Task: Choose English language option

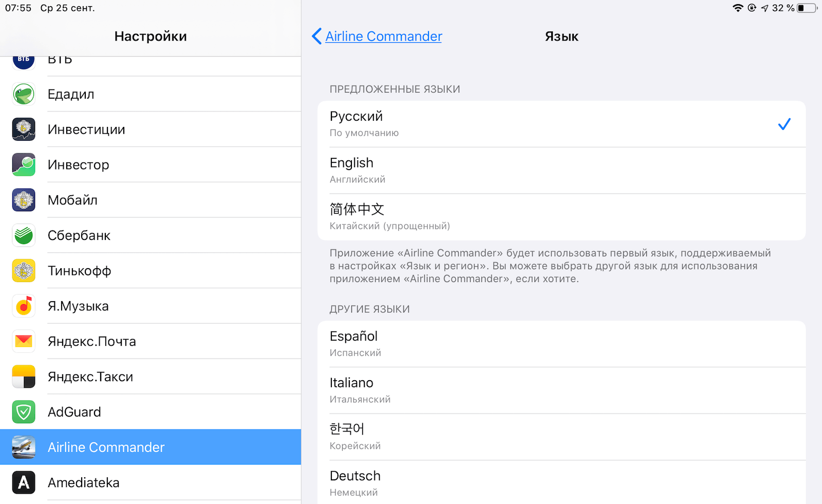Action: (561, 170)
